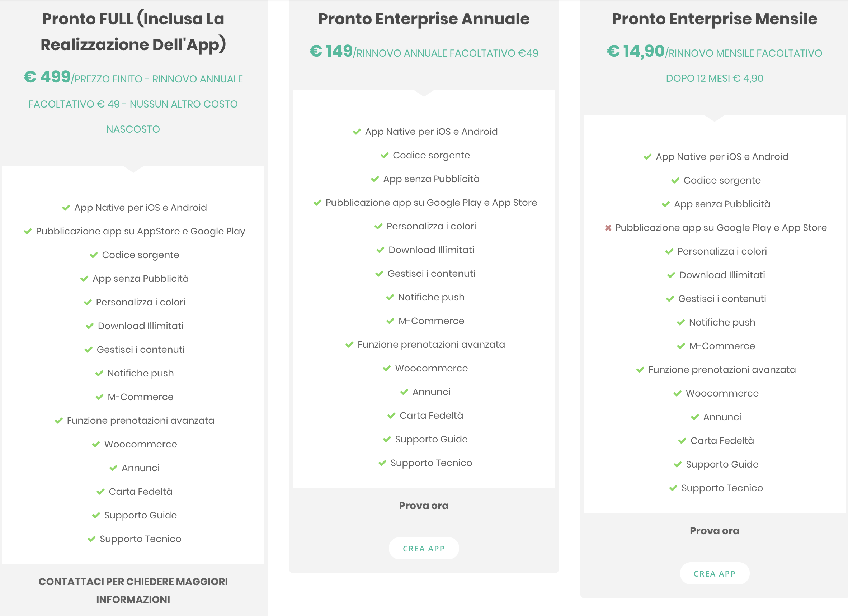Click Prova ora under the Annuale plan
848x616 pixels.
click(x=424, y=506)
